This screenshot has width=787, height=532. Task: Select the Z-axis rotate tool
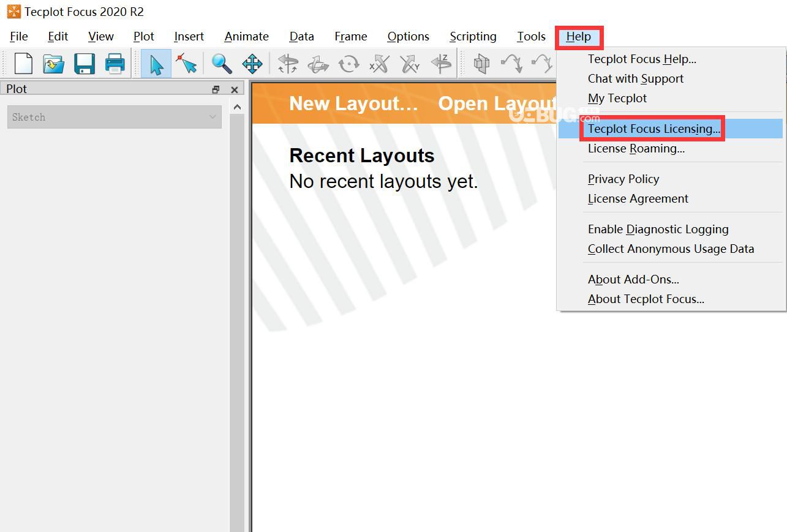coord(440,64)
